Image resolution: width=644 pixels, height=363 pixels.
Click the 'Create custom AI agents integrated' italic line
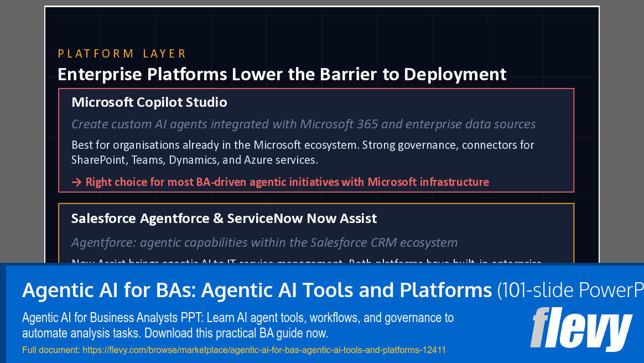[304, 124]
